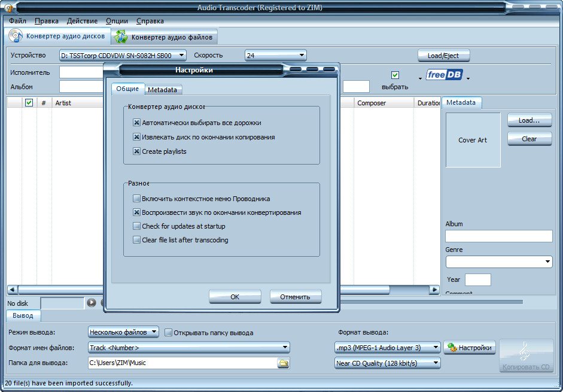Select the Конвертер аудио дисков tab

(x=58, y=37)
